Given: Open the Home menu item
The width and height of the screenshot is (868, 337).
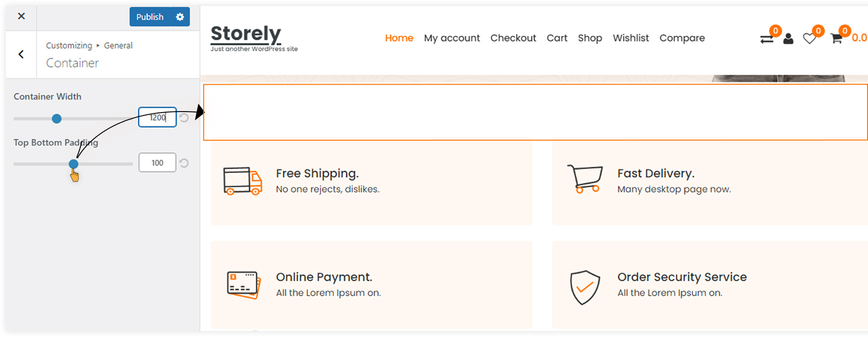Looking at the screenshot, I should 399,38.
